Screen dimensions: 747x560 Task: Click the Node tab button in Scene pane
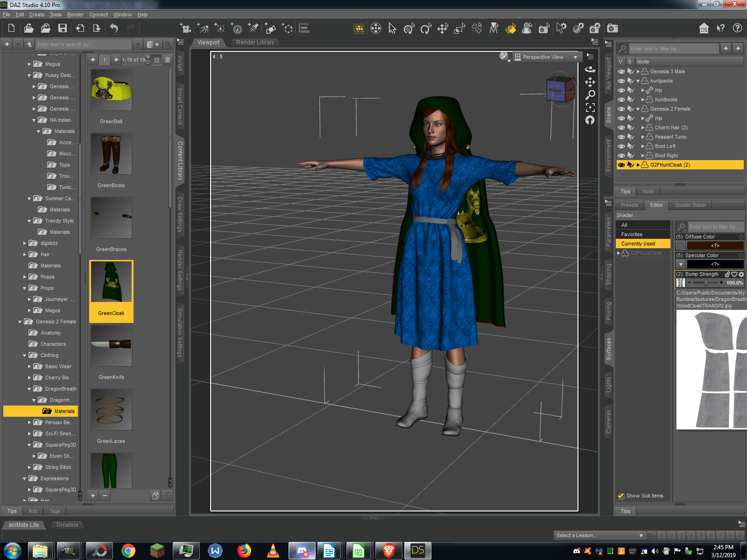(648, 191)
